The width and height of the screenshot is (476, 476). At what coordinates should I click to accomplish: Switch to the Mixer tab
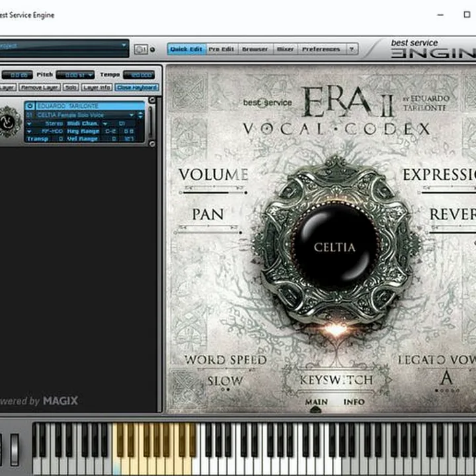tap(285, 49)
